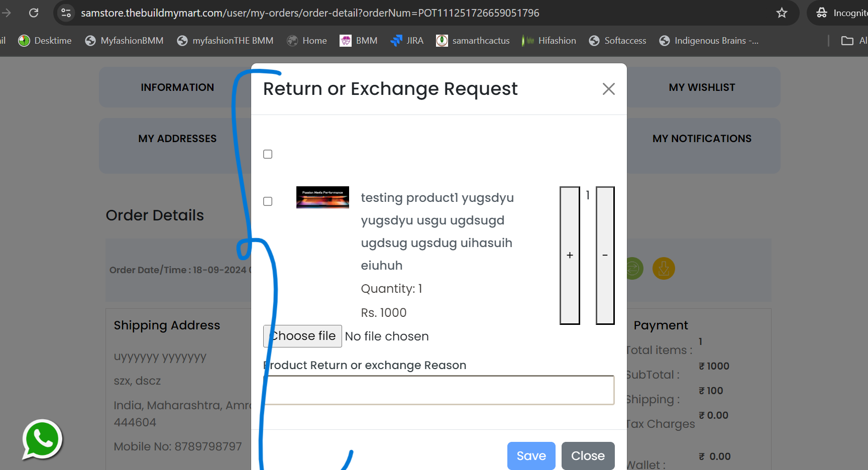Click the Save button

[531, 456]
